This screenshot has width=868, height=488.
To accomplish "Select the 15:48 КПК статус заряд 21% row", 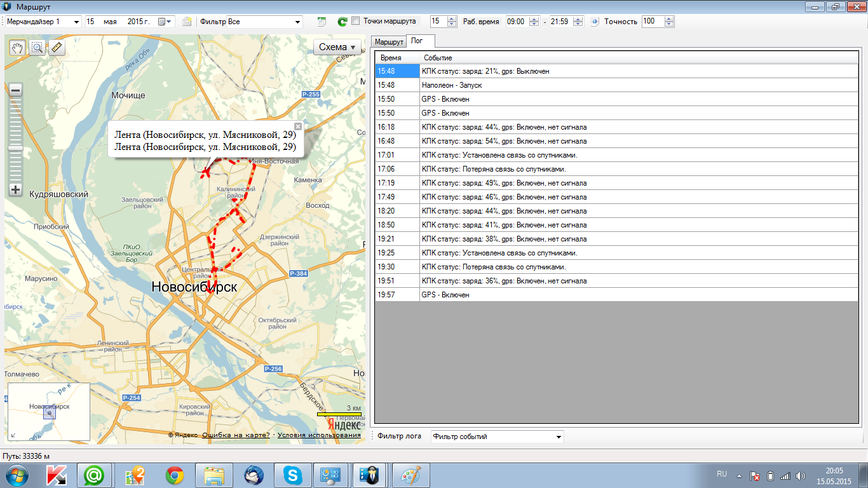I will point(616,71).
